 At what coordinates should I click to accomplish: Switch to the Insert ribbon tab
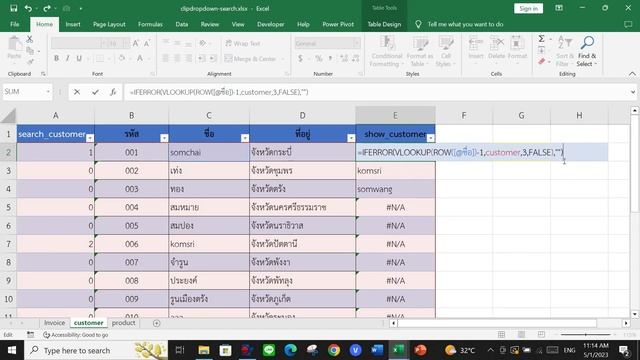tap(73, 24)
